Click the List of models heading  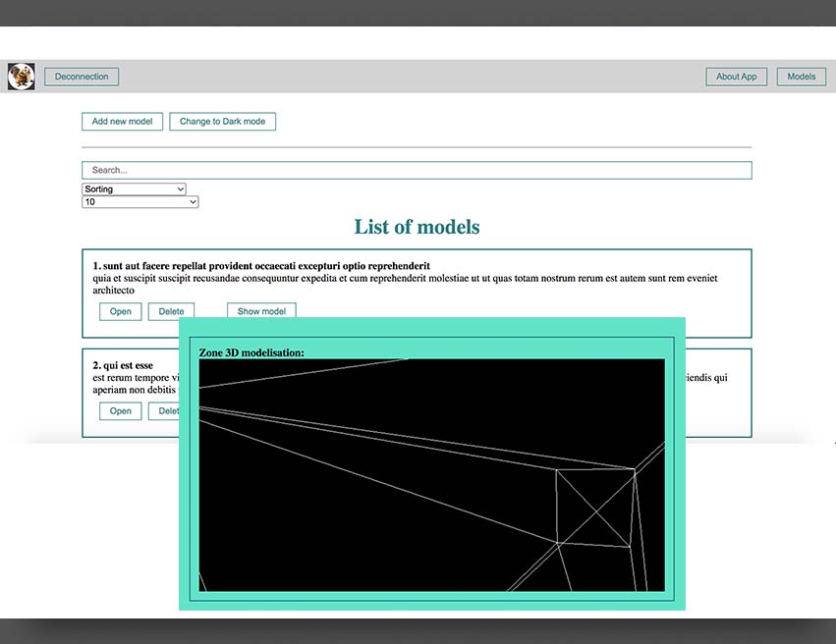click(417, 228)
